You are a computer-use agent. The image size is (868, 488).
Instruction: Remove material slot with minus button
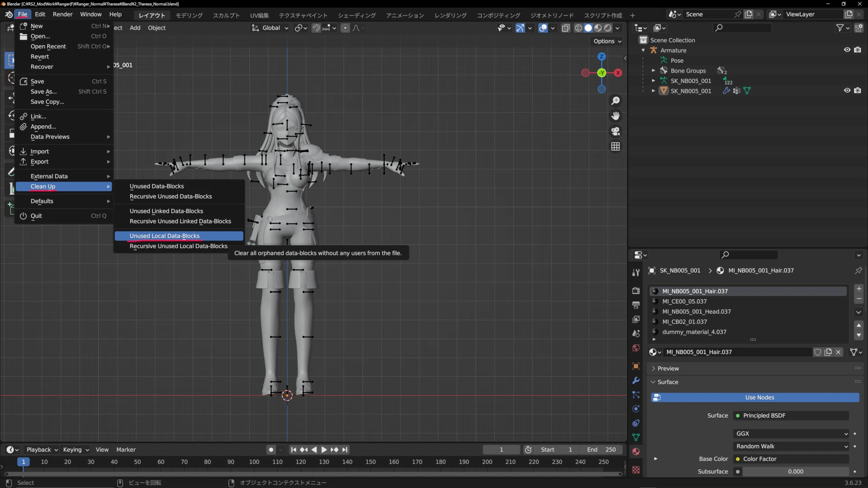point(859,299)
